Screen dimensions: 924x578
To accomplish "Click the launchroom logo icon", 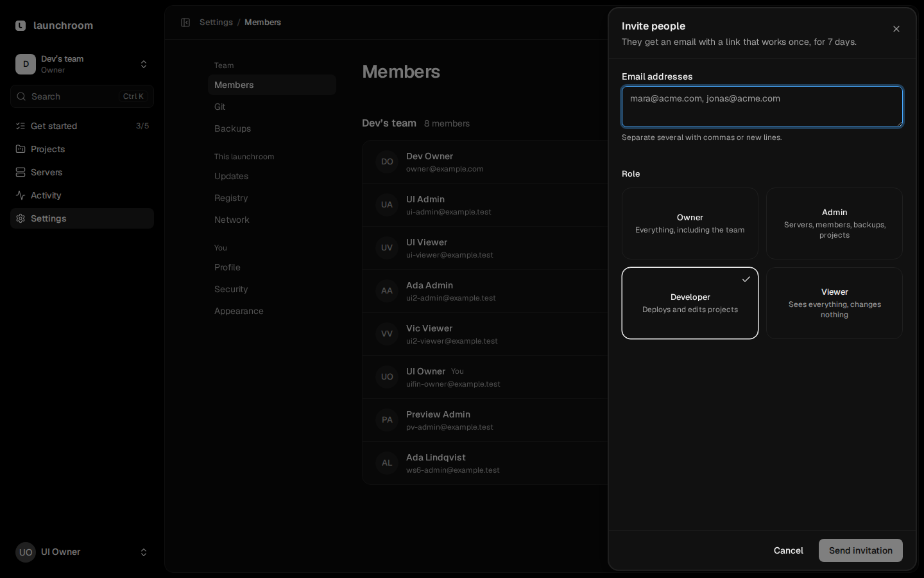I will point(21,26).
